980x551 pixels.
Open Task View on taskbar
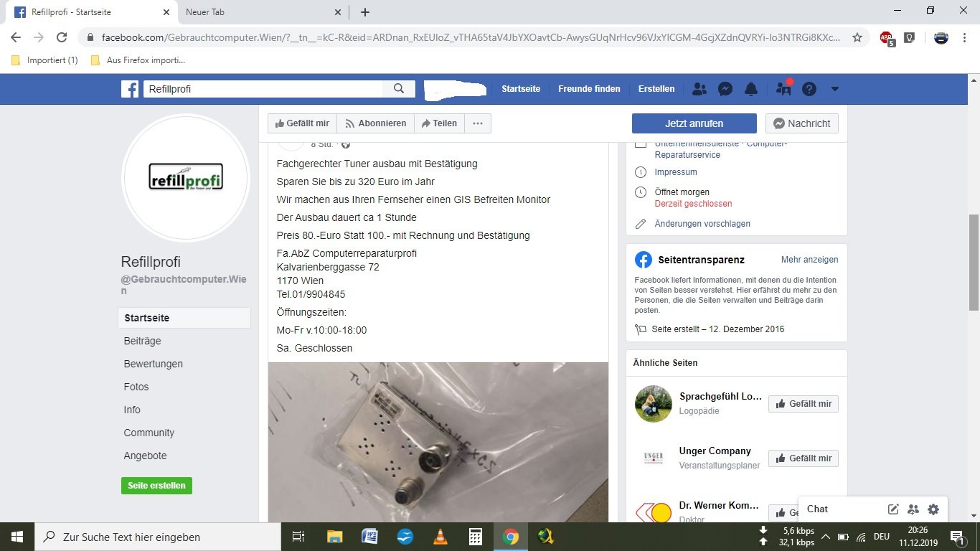click(298, 537)
